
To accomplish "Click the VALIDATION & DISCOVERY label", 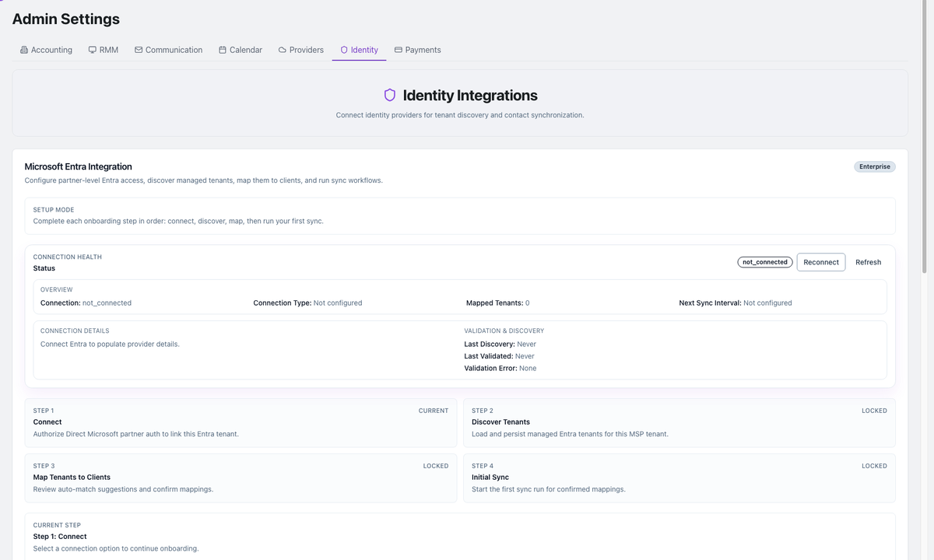I will pyautogui.click(x=504, y=331).
